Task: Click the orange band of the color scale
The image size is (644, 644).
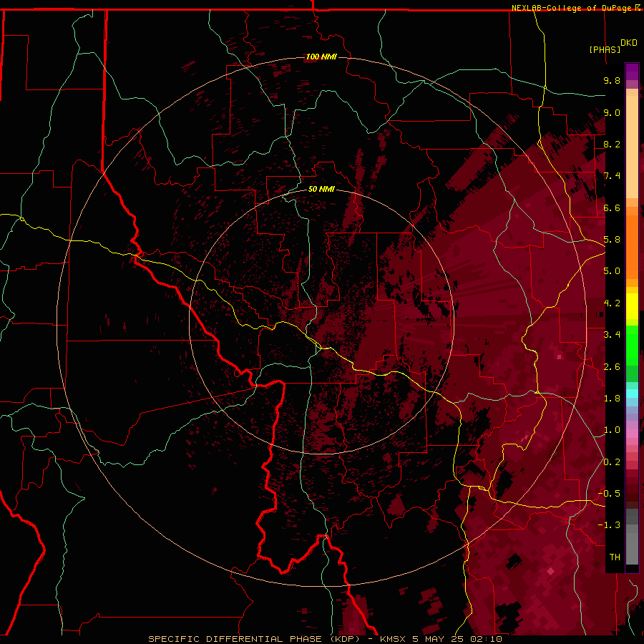Action: (632, 246)
